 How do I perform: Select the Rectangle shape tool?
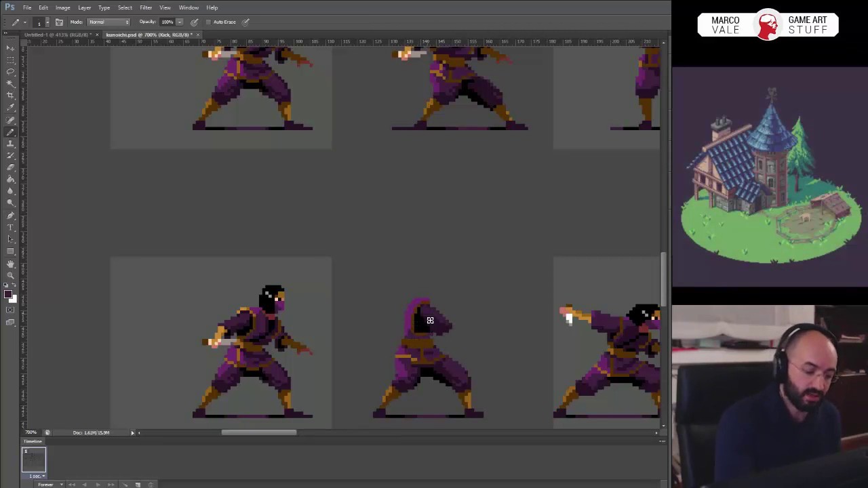10,251
